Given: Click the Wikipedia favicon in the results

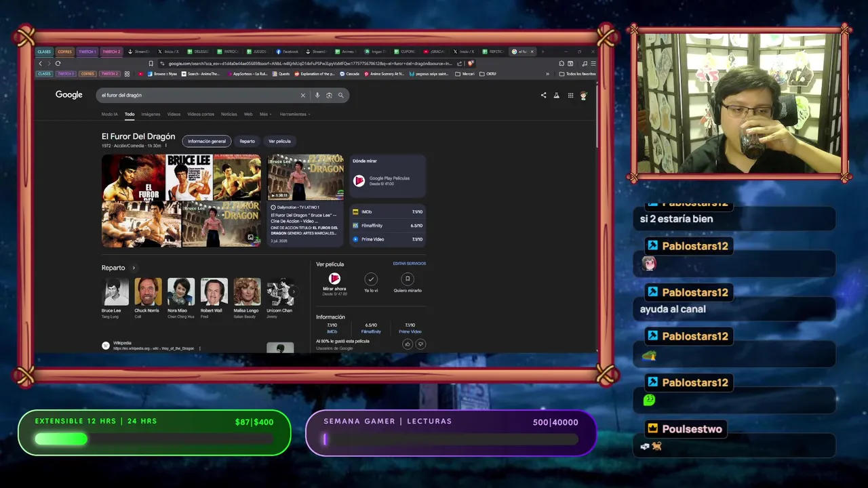Looking at the screenshot, I should tap(106, 346).
